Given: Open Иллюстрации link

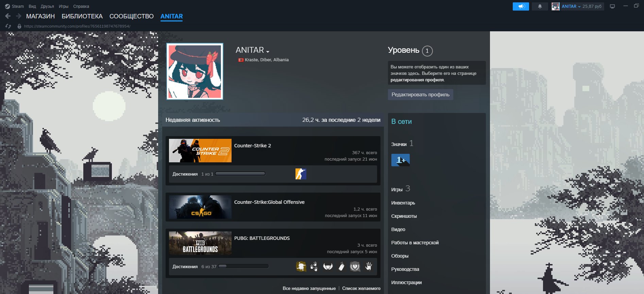Looking at the screenshot, I should tap(406, 282).
